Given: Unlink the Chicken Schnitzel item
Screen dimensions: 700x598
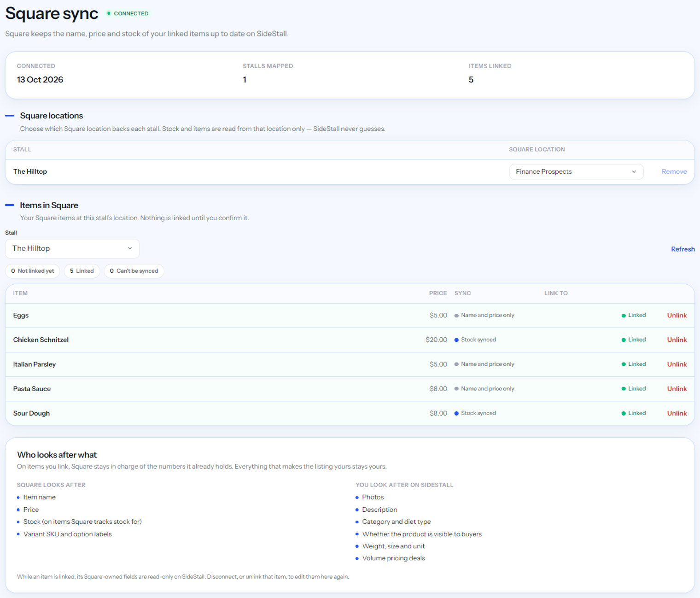Looking at the screenshot, I should (677, 340).
